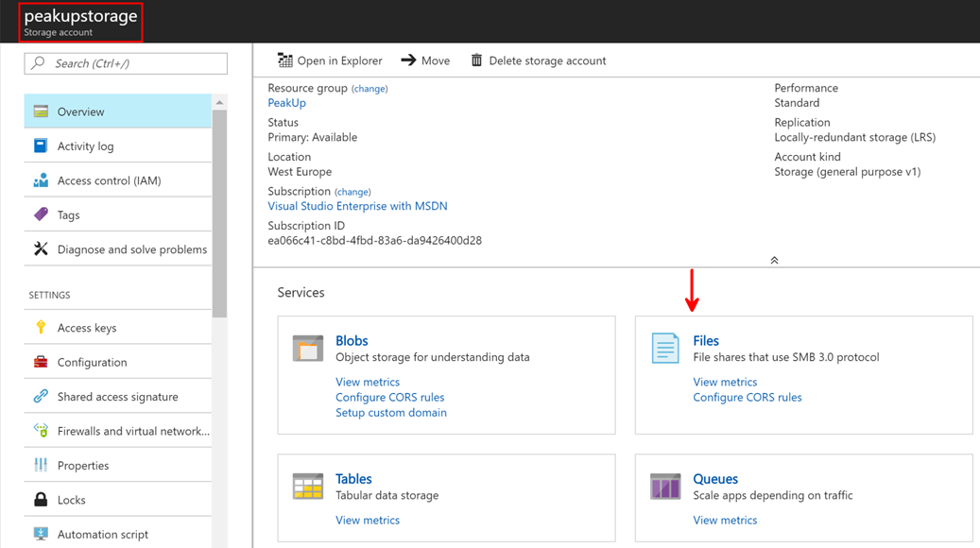
Task: Open Activity log from the sidebar
Action: (x=117, y=146)
